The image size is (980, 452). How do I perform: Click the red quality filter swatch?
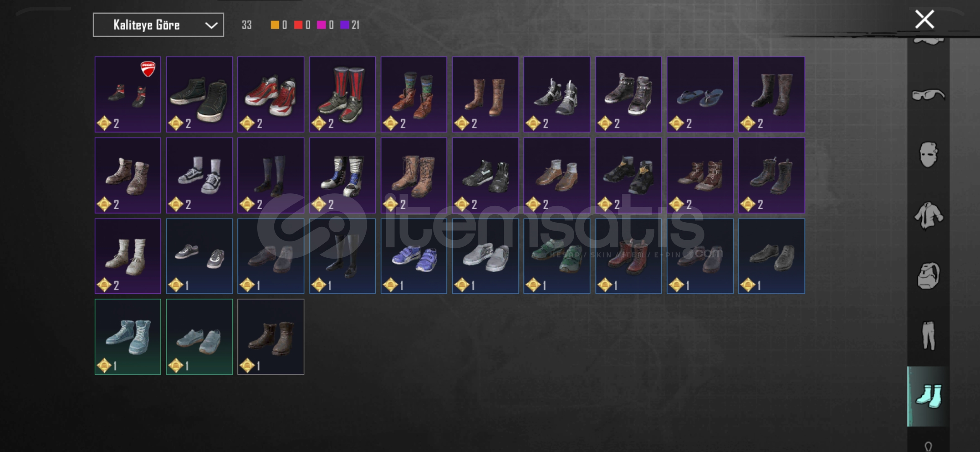click(298, 25)
